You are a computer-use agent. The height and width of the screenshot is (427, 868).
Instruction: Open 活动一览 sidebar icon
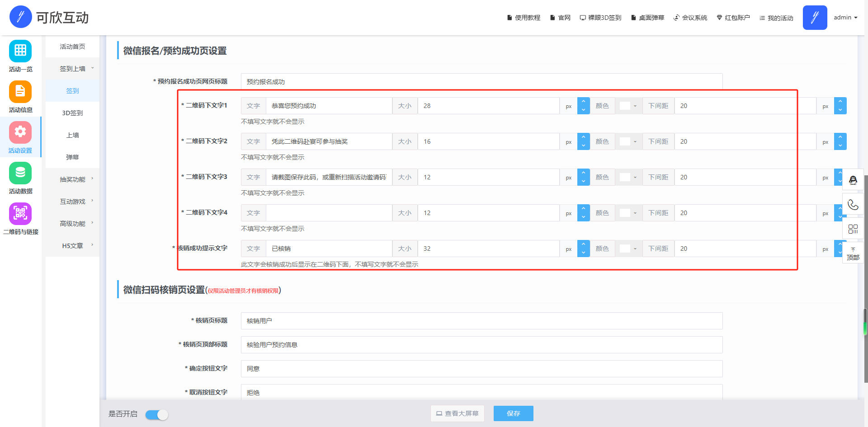pyautogui.click(x=20, y=51)
